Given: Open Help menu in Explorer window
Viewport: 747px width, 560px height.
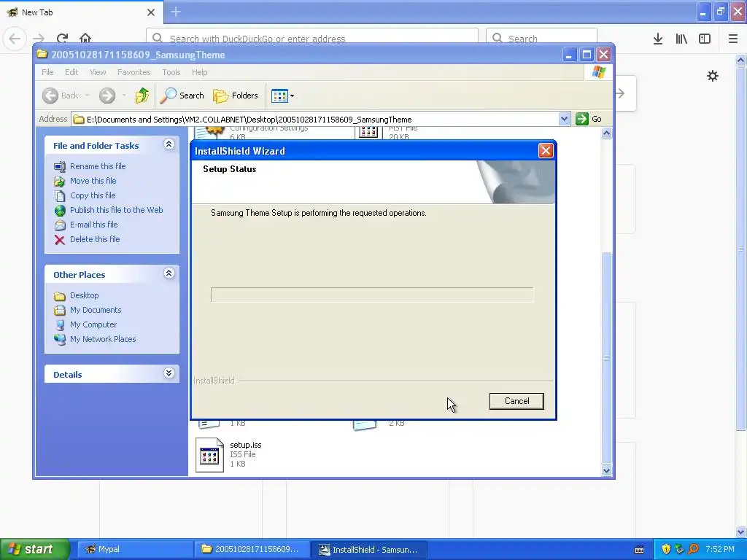Looking at the screenshot, I should (x=200, y=72).
